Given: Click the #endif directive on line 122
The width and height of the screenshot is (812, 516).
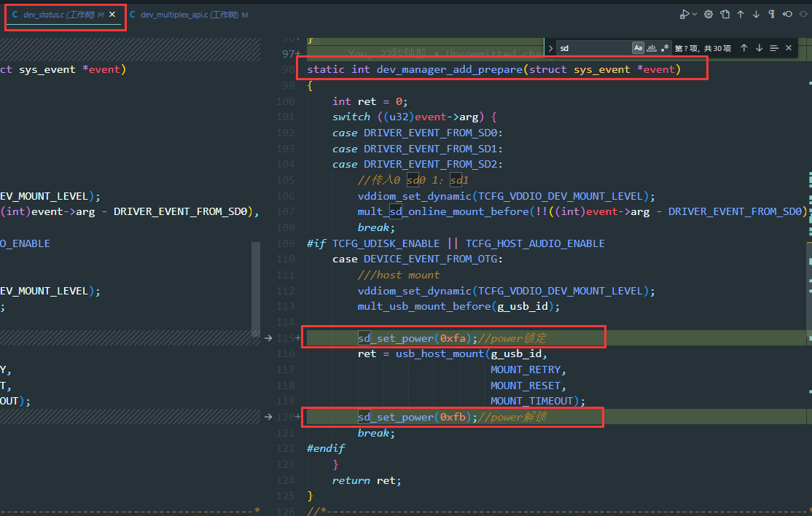Looking at the screenshot, I should pos(326,448).
